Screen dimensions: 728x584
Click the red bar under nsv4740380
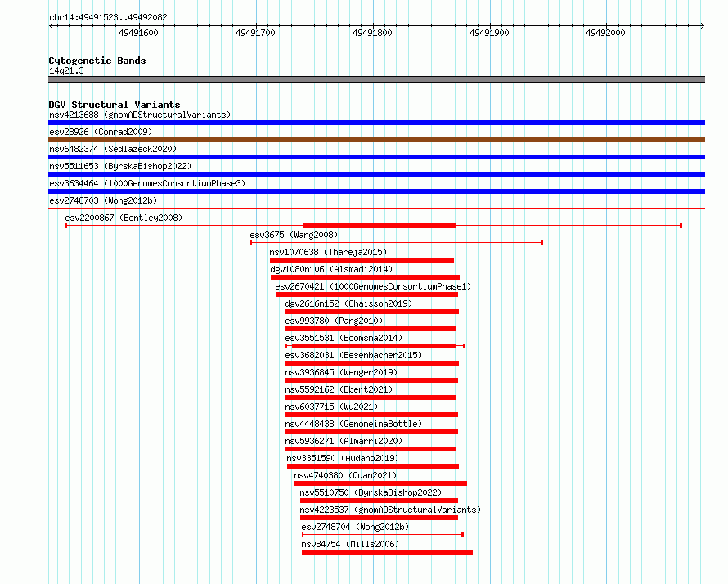point(380,483)
